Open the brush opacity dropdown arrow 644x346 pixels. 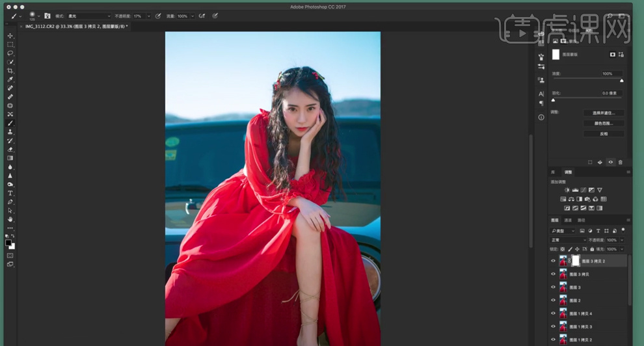(149, 16)
